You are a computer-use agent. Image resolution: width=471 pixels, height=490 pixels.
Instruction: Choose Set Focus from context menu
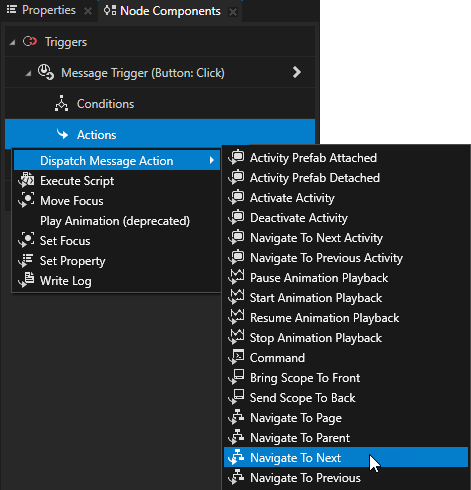click(117, 241)
